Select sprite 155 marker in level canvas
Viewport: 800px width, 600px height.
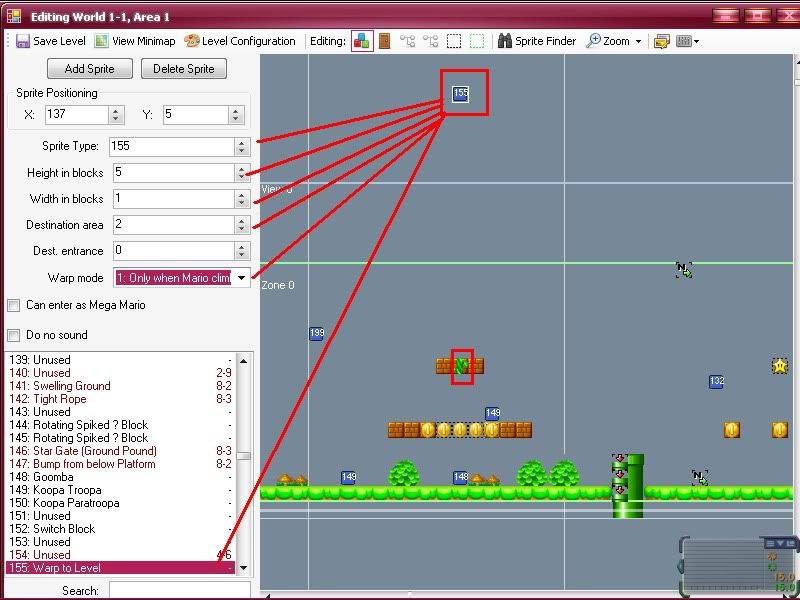460,93
